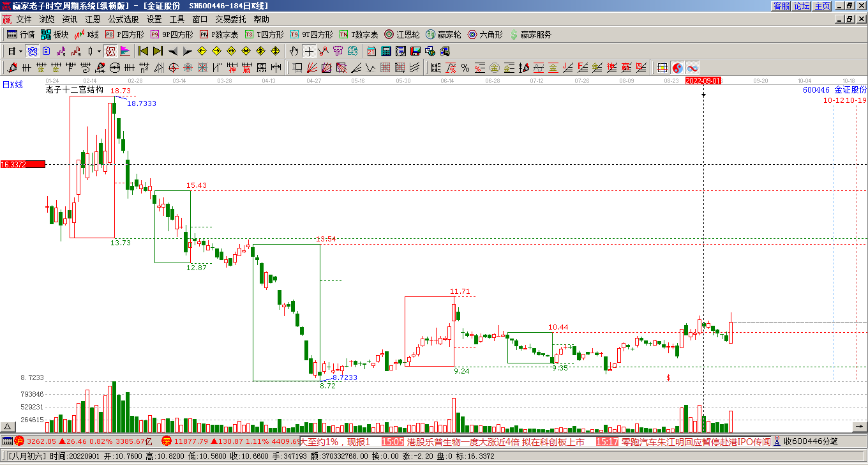Viewport: 868px width, 465px height.
Task: Open the 六角形 hexagon tool
Action: (485, 34)
